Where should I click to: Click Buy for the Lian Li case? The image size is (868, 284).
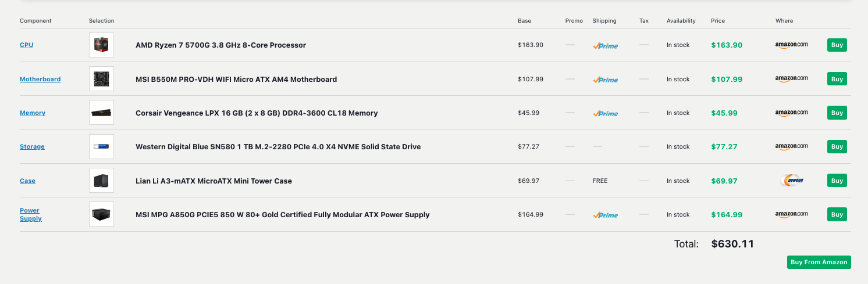[x=837, y=181]
